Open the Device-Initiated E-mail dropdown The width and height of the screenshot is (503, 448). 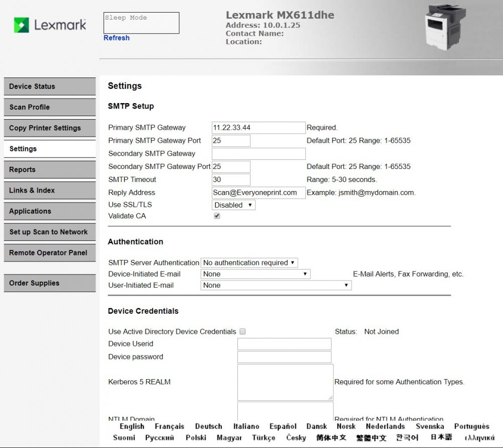255,274
